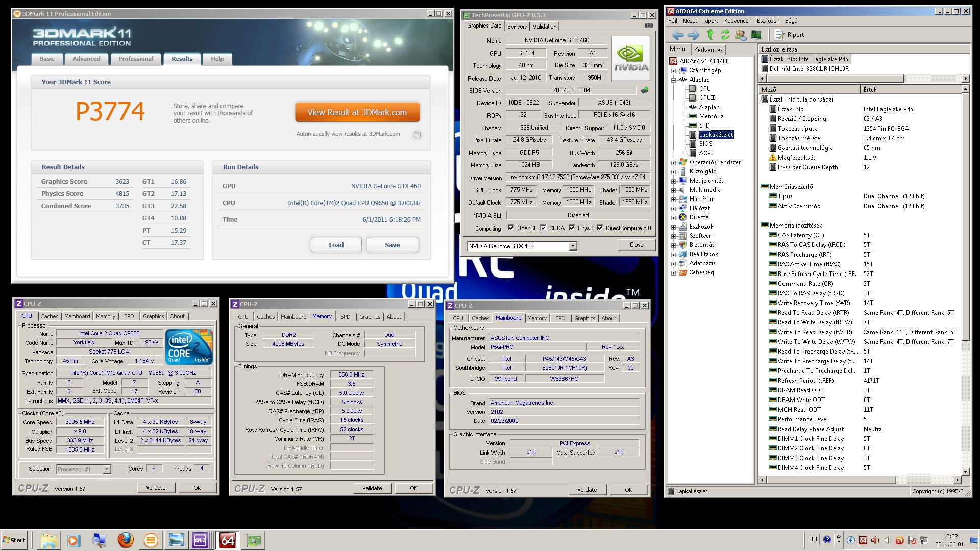
Task: Toggle the OpenCL checkbox in GPU-Z
Action: click(x=511, y=228)
